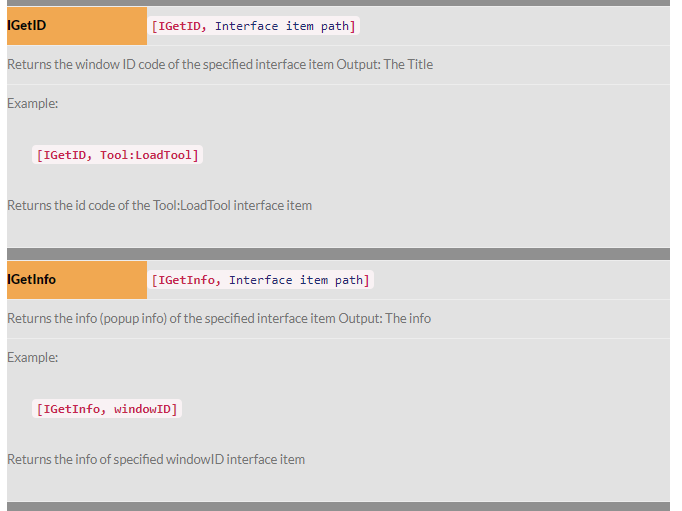Click the IGetInfo syntax code snippet

click(261, 280)
